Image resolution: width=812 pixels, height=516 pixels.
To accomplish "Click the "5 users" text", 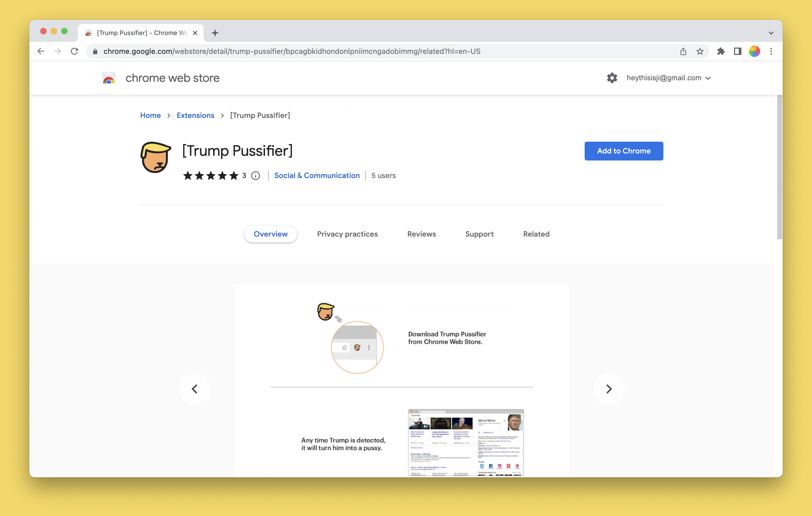I will tap(384, 176).
